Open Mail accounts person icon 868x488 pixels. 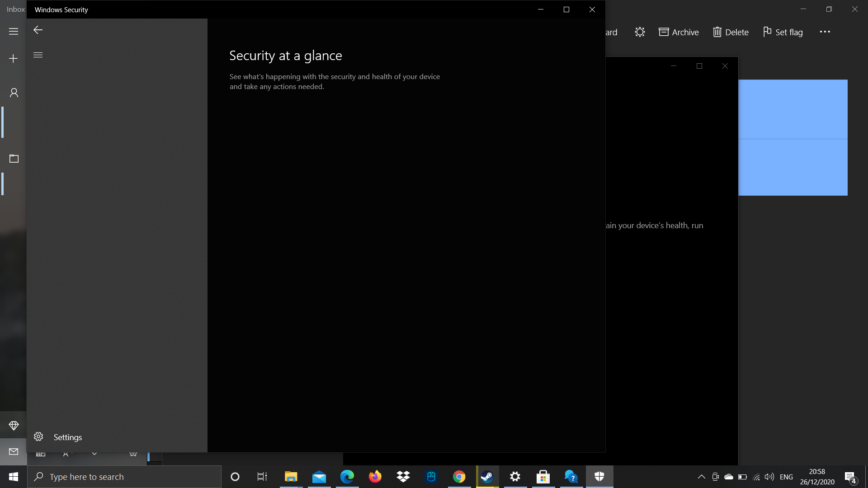(14, 93)
